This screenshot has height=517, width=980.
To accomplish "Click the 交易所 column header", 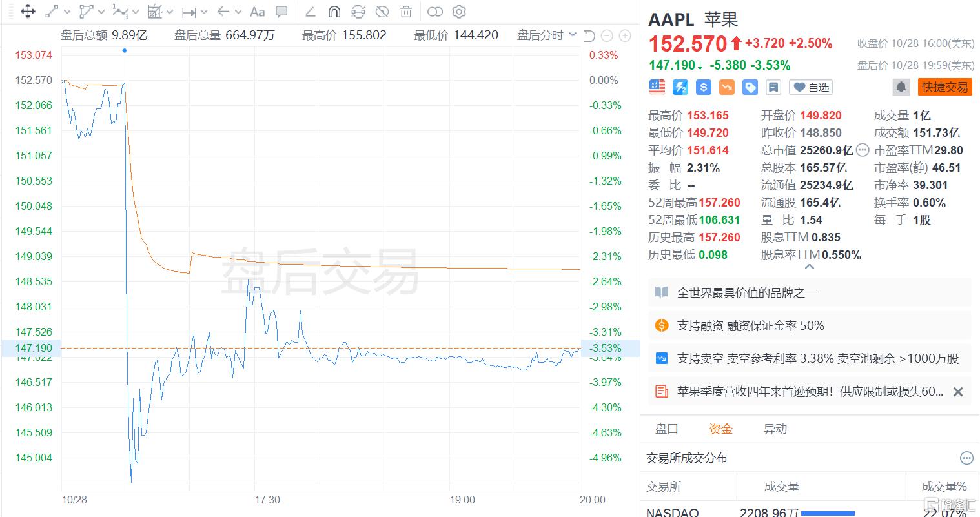I will 664,487.
